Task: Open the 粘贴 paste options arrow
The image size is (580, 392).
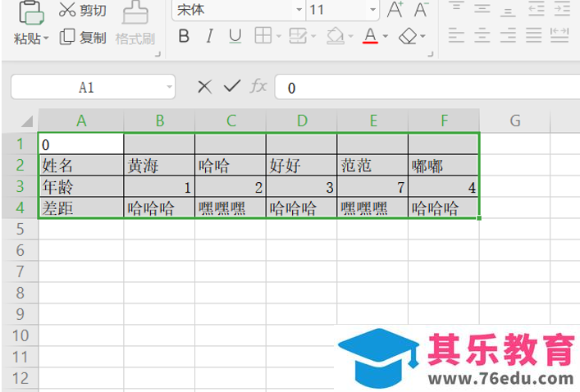Action: coord(46,38)
